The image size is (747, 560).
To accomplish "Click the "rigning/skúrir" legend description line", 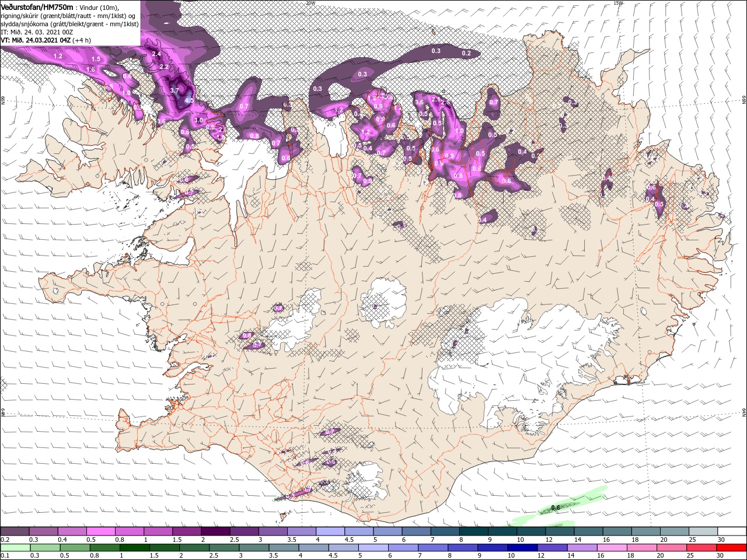I will [68, 16].
